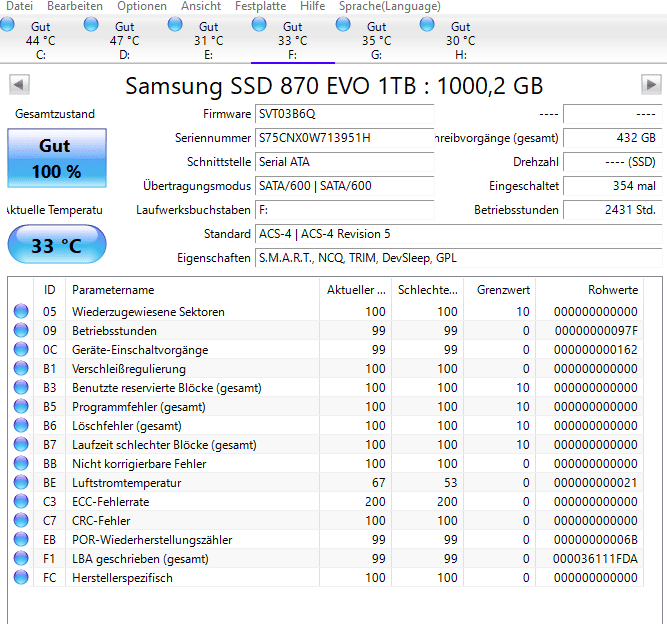Open the Sprache(Language) menu

(390, 6)
